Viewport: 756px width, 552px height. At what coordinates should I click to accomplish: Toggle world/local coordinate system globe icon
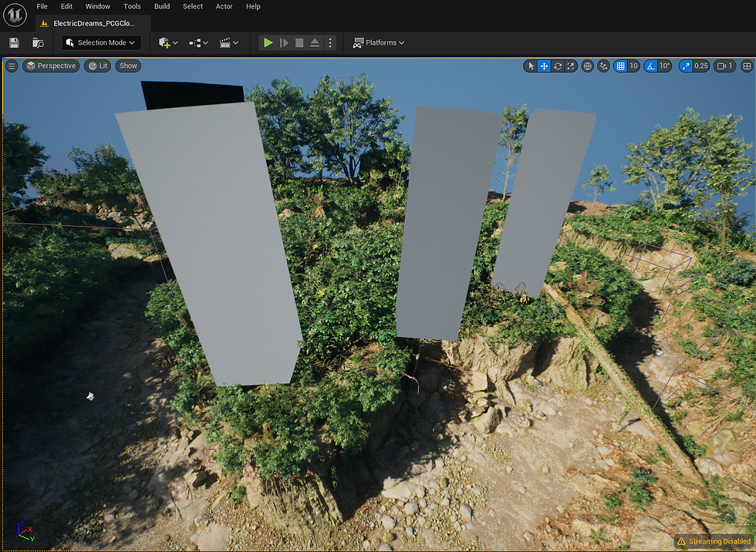pyautogui.click(x=587, y=66)
